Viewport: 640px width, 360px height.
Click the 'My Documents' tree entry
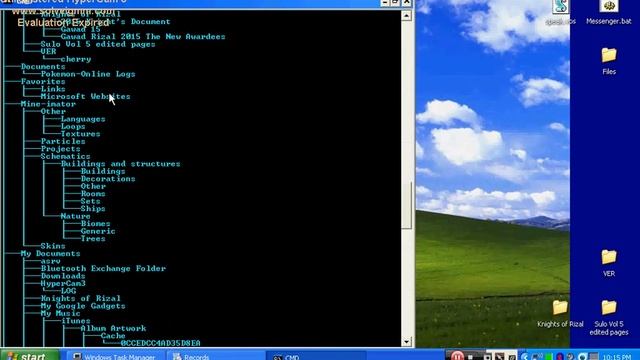pyautogui.click(x=51, y=253)
